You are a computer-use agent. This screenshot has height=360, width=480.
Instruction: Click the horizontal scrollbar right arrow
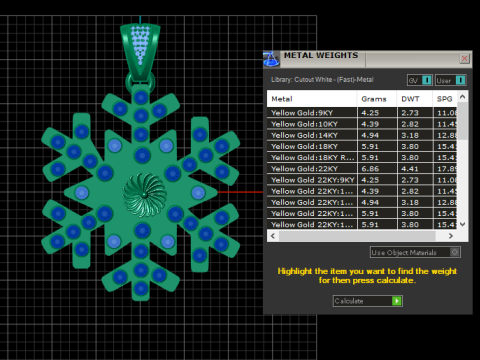[451, 236]
